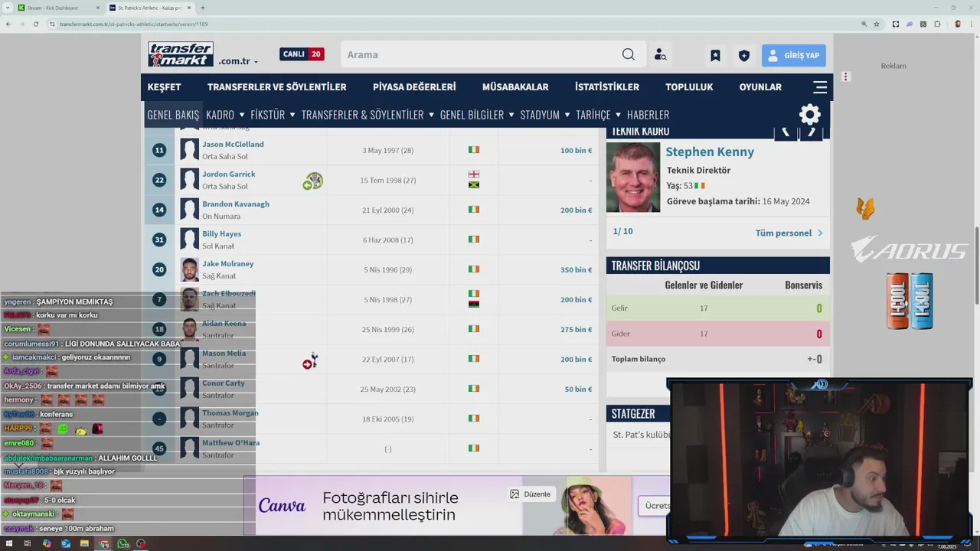The height and width of the screenshot is (551, 980).
Task: Click the three-dot ad options icon
Action: 846,77
